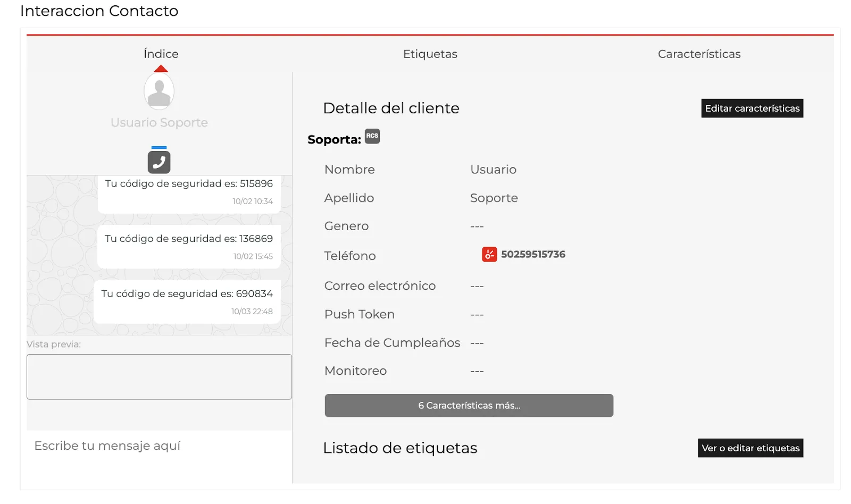Click the avatar placeholder silhouette icon
Screen dimensions: 851x504
[158, 90]
